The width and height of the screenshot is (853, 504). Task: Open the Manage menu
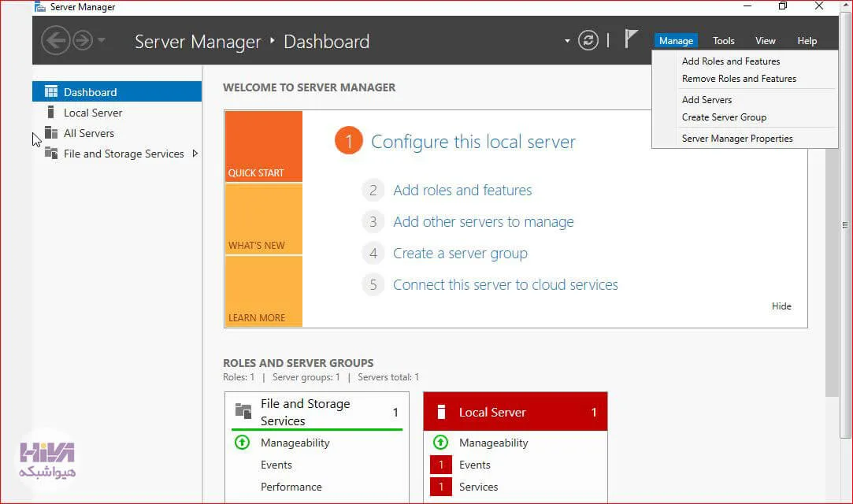(676, 41)
